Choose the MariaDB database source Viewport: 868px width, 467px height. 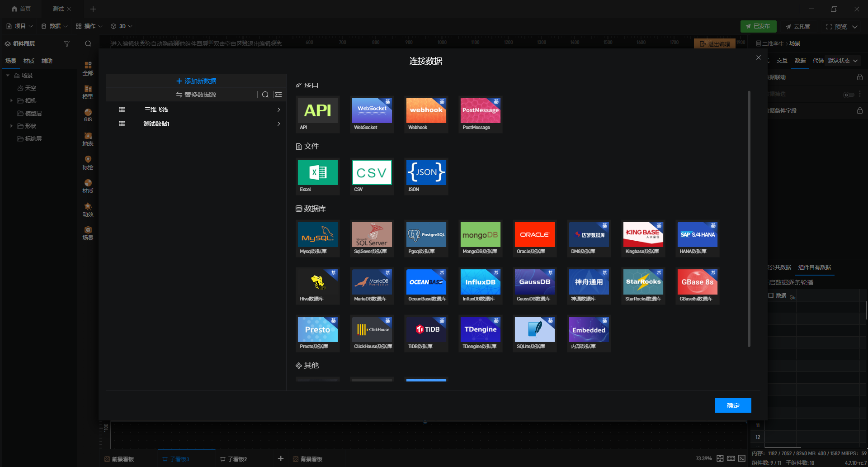point(372,286)
